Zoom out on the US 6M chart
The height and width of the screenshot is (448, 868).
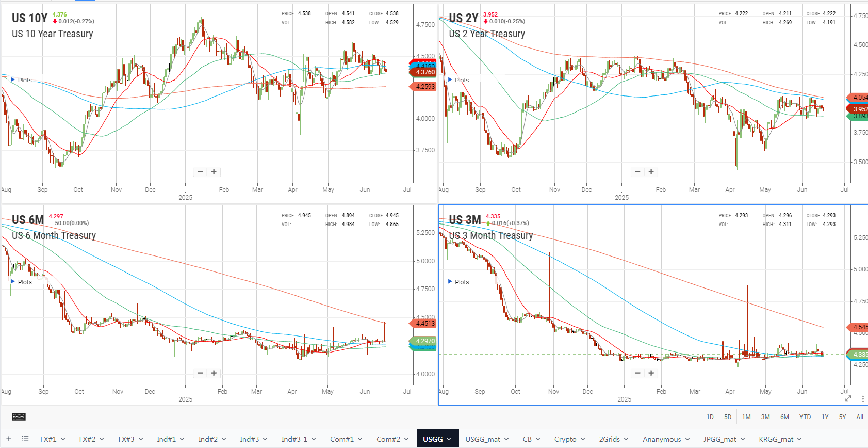click(x=200, y=373)
